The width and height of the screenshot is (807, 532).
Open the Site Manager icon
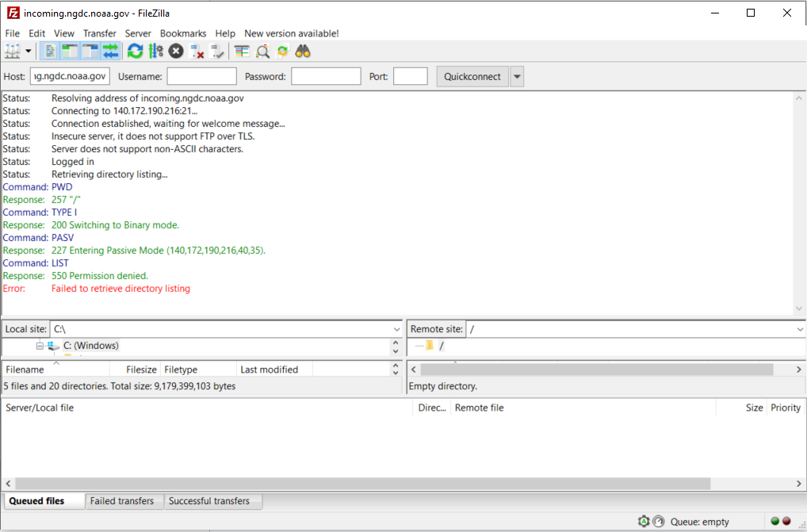pyautogui.click(x=13, y=52)
